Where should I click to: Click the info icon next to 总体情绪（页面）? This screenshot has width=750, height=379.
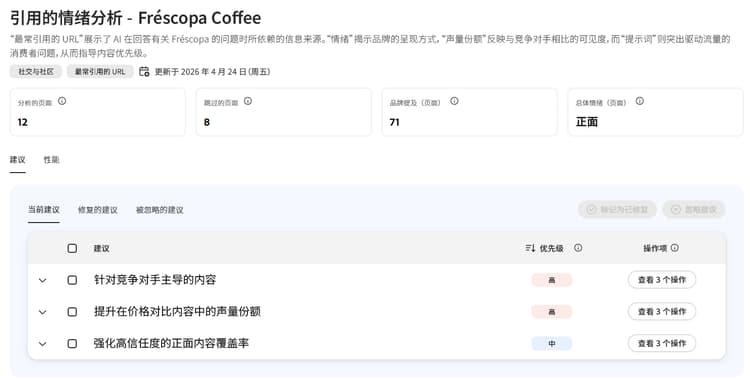click(x=640, y=101)
